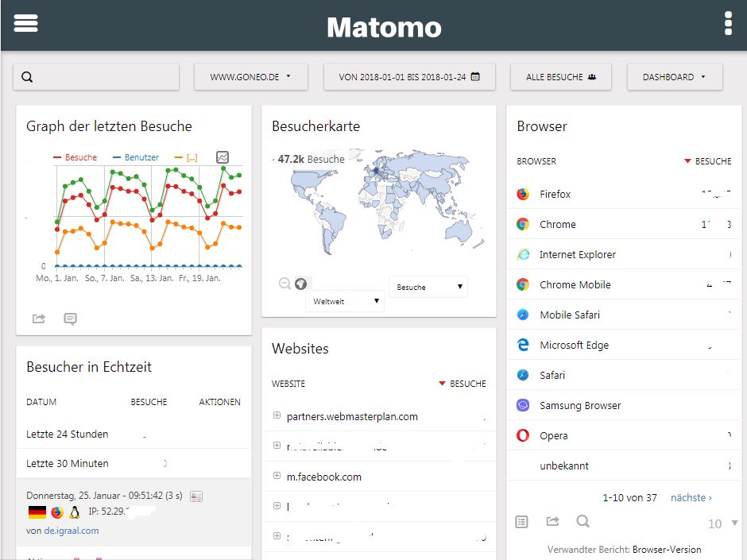Viewport: 747px width, 560px height.
Task: Switch Browser widget to table view icon
Action: point(521,522)
